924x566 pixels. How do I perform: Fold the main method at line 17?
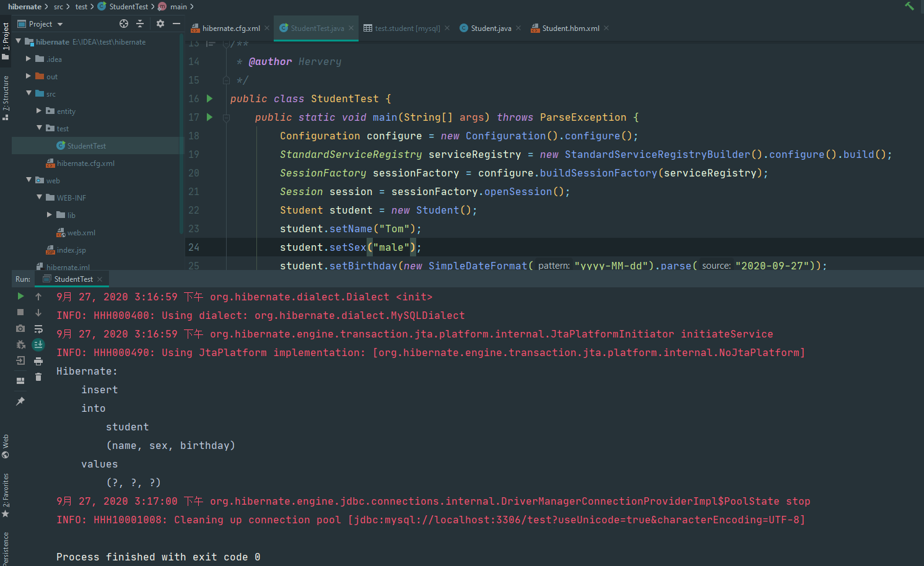pos(226,117)
